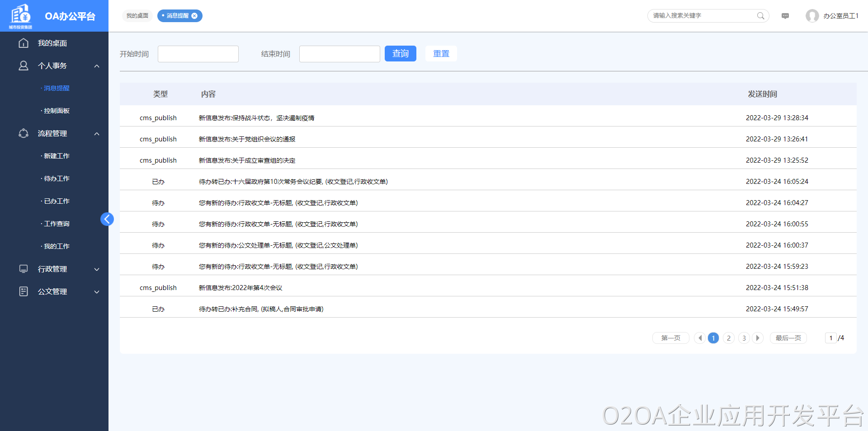
Task: Go to next page arrow
Action: coord(758,338)
